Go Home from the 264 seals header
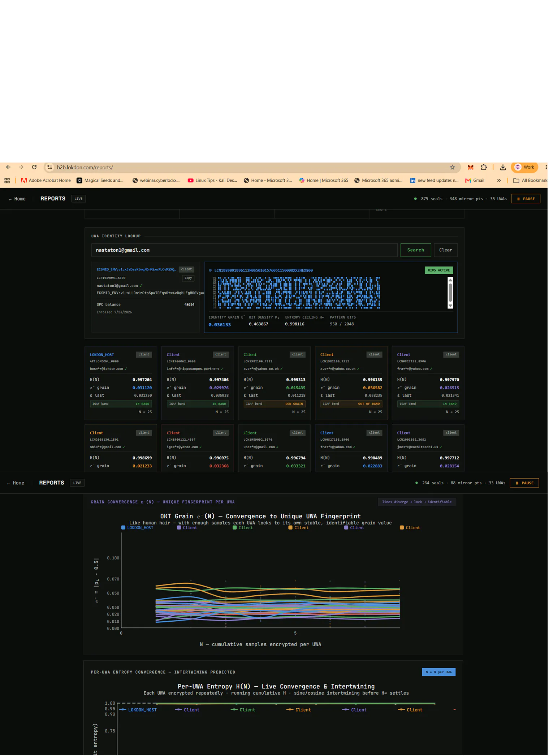The height and width of the screenshot is (756, 549). [x=16, y=483]
